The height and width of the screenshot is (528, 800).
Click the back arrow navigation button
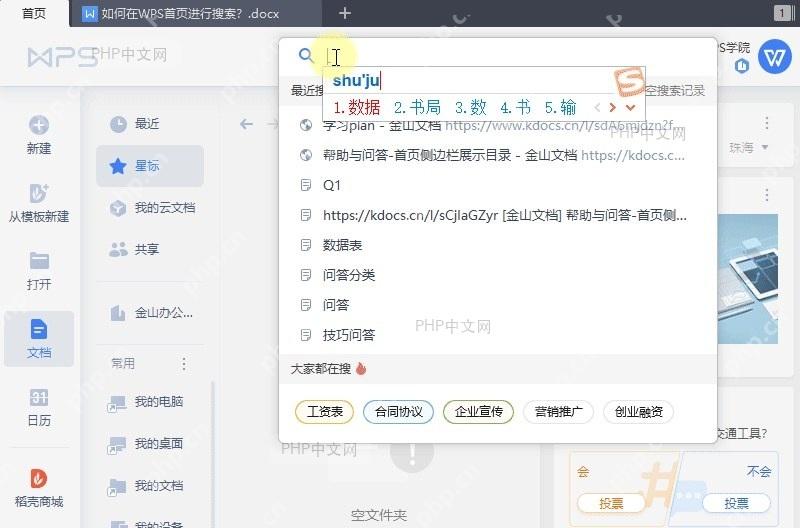pyautogui.click(x=246, y=124)
